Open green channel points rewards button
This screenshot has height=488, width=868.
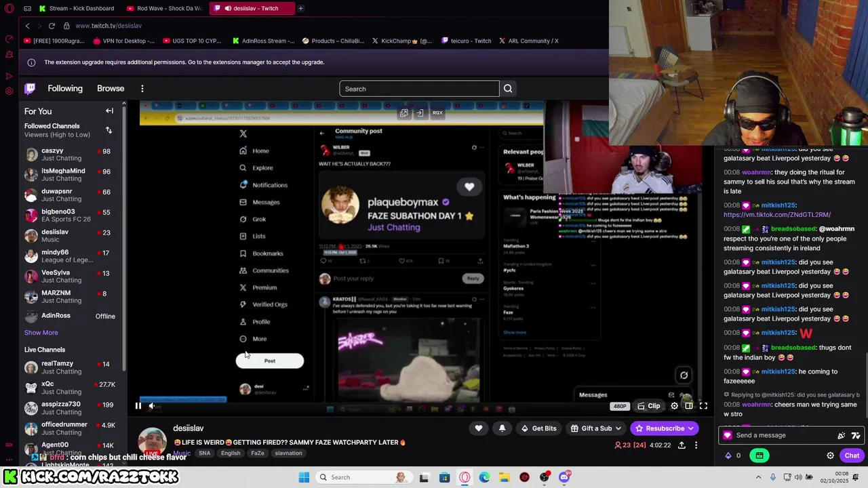(759, 455)
